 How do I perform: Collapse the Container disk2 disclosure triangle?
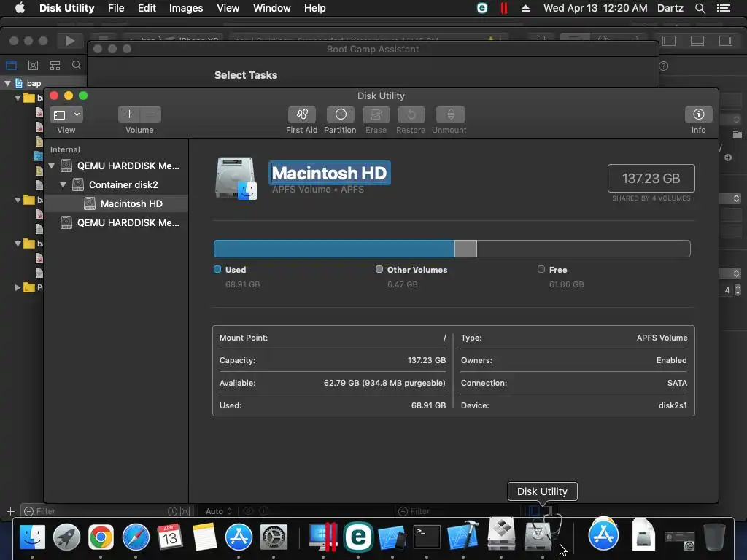pyautogui.click(x=63, y=184)
